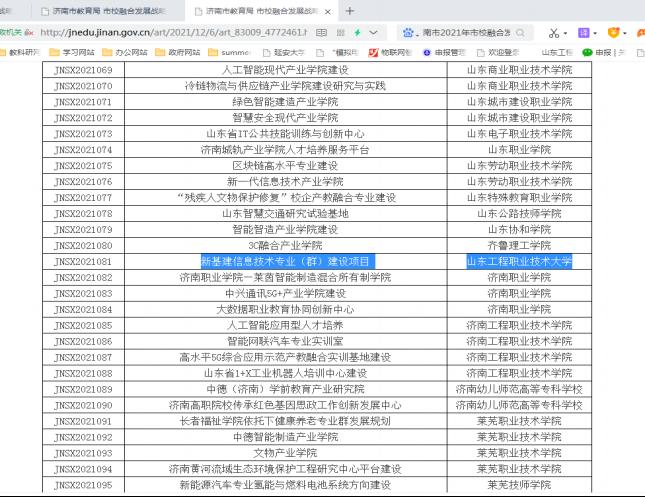645x497 pixels.
Task: Close the active 济南市教育局 tab
Action: click(x=327, y=11)
